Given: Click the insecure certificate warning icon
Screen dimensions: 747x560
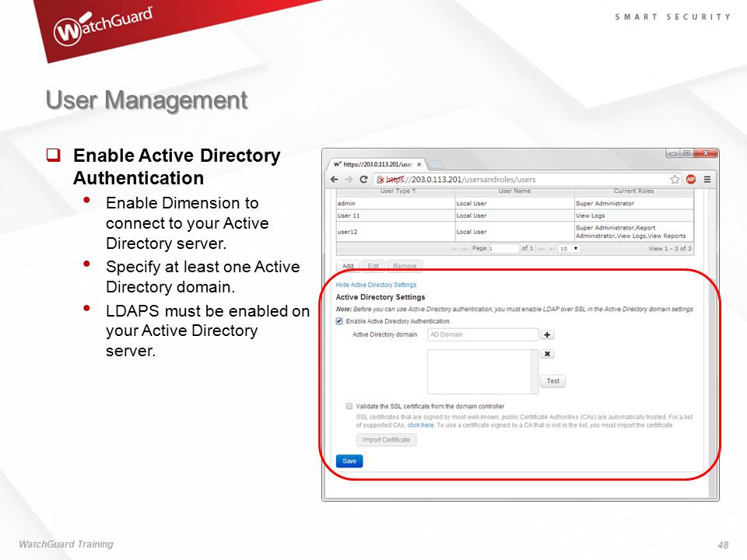Looking at the screenshot, I should (381, 180).
